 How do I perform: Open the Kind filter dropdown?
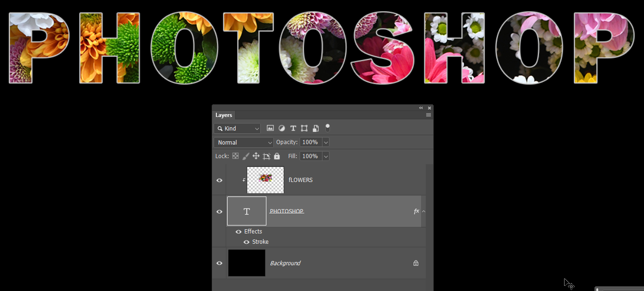click(237, 128)
